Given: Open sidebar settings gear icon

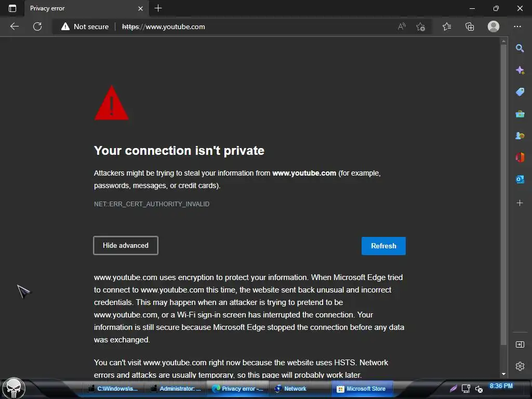Looking at the screenshot, I should click(520, 366).
